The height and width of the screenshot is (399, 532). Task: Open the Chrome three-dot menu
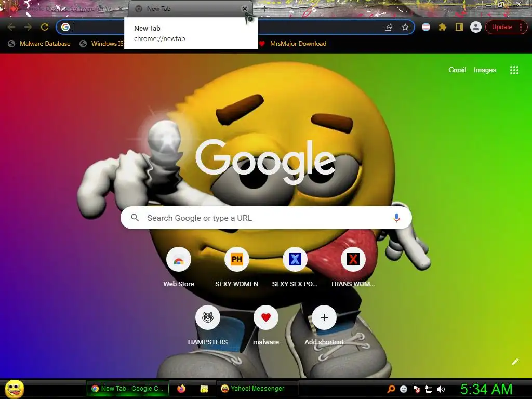pos(521,27)
